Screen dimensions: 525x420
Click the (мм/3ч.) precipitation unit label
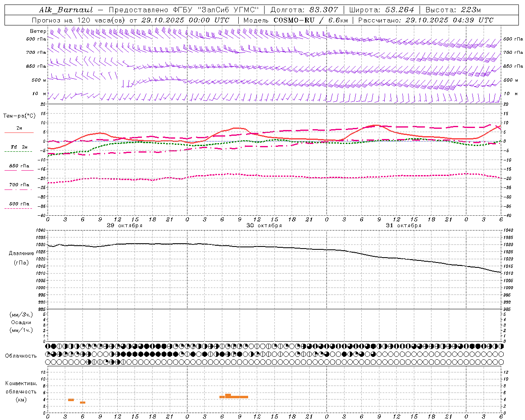click(x=21, y=315)
